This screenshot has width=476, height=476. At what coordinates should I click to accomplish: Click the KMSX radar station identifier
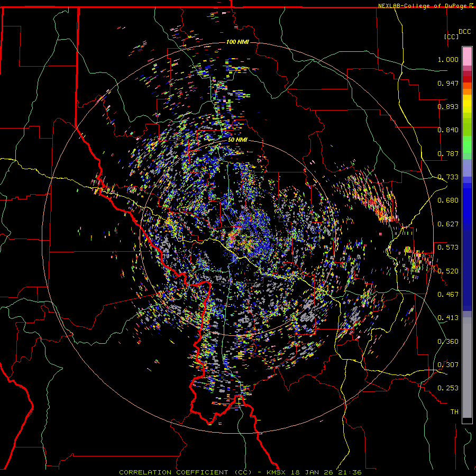[277, 472]
